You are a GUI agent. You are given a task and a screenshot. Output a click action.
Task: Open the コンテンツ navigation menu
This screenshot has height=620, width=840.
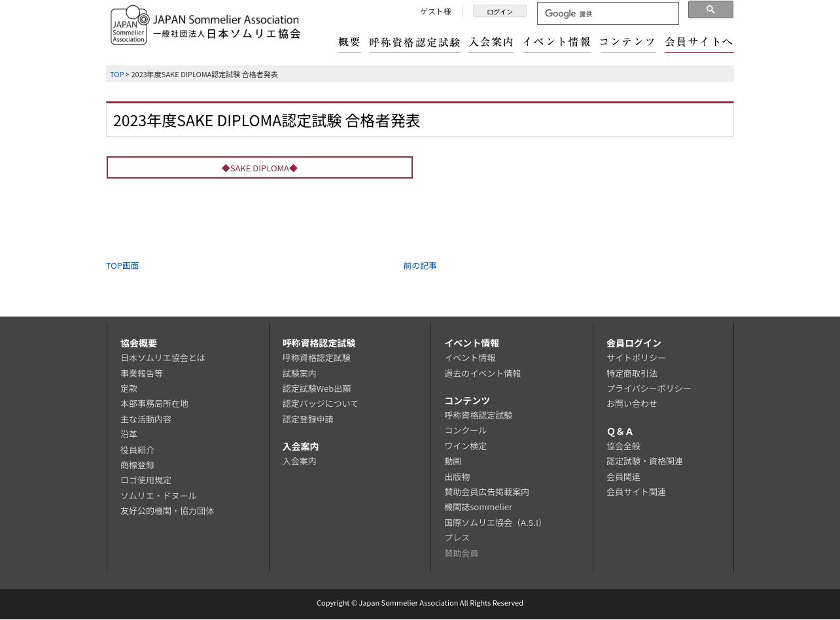click(627, 43)
